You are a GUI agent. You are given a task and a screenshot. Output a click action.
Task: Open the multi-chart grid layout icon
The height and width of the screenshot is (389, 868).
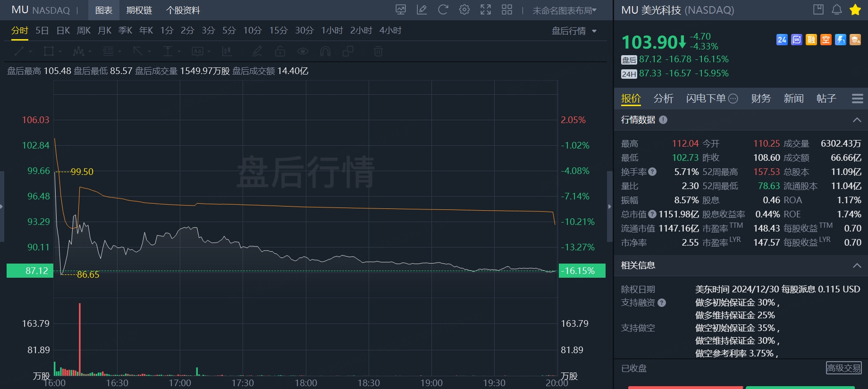[x=507, y=10]
